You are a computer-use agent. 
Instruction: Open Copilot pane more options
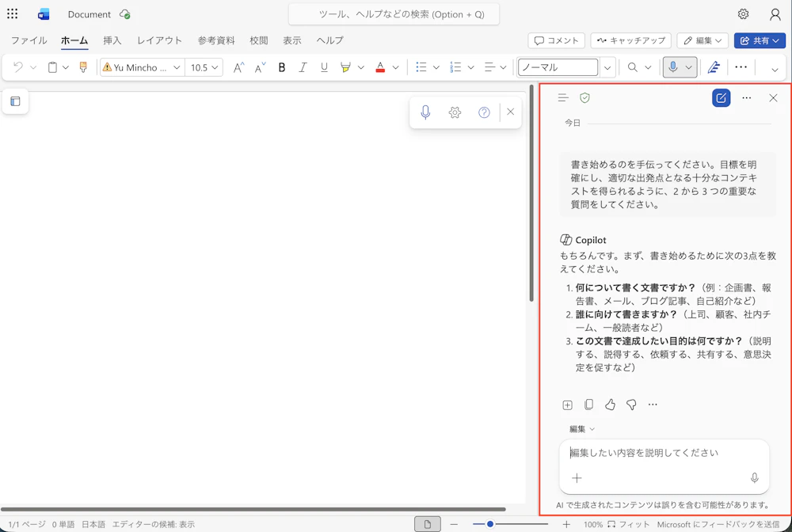pyautogui.click(x=747, y=98)
